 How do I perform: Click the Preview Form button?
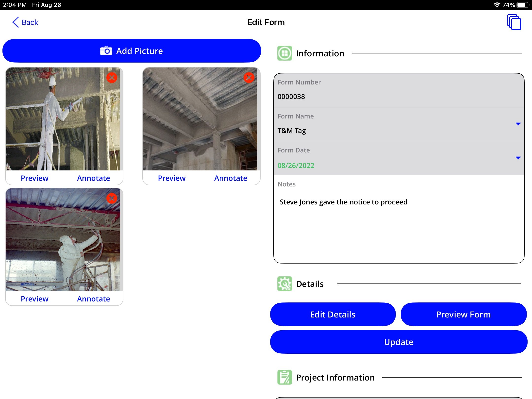(464, 314)
